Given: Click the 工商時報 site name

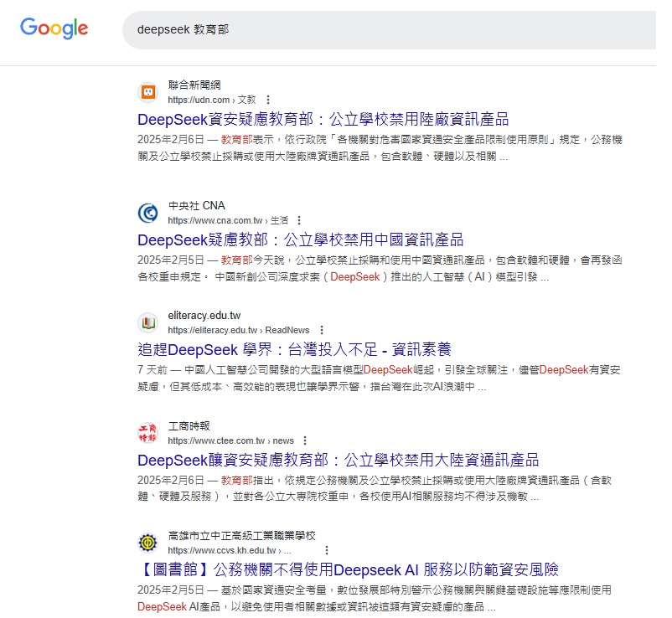Looking at the screenshot, I should (189, 426).
